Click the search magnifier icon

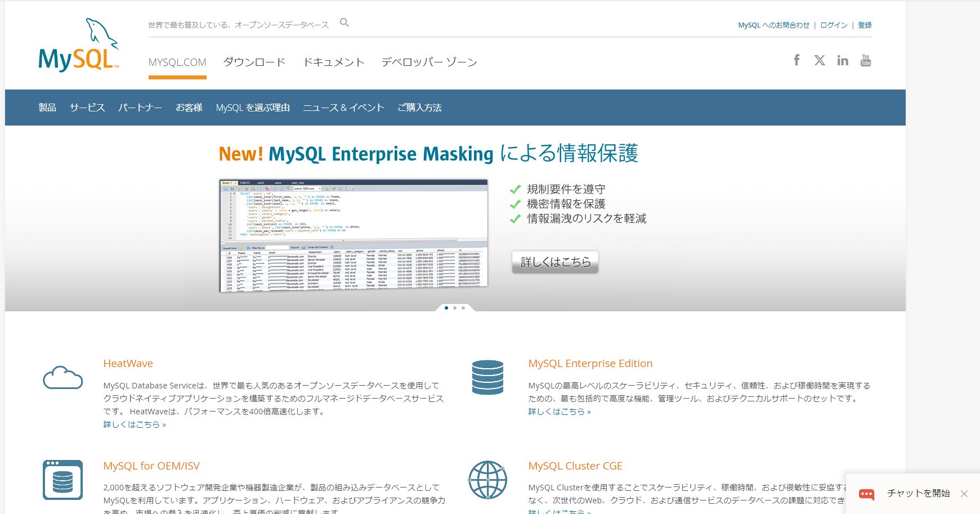click(x=344, y=23)
